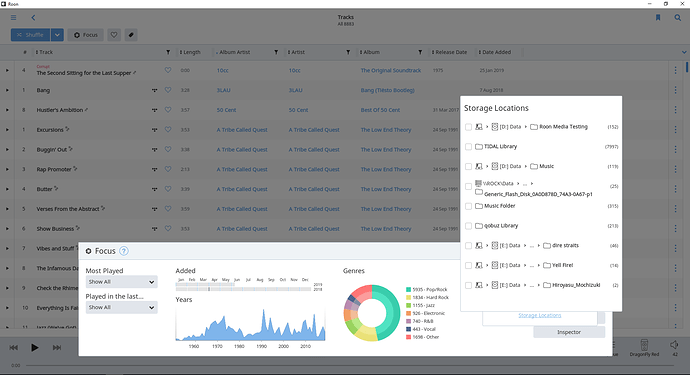Open the bookmarks icon

[658, 18]
